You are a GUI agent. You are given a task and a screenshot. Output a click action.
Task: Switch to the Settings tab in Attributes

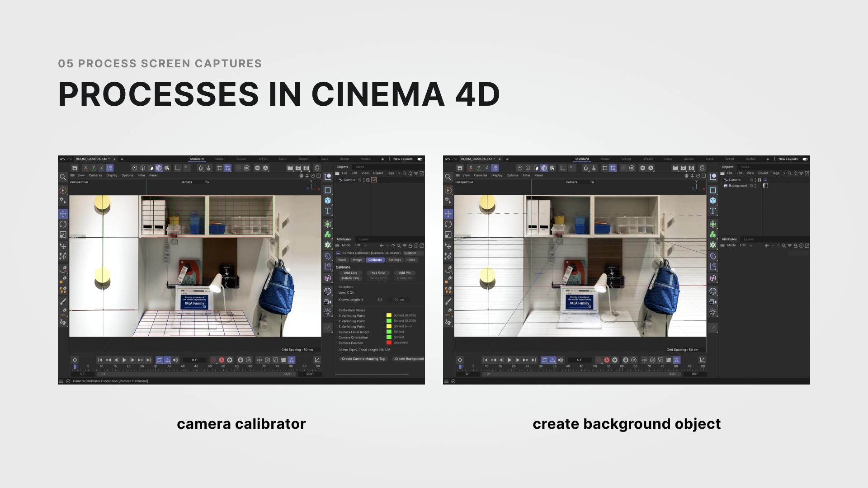tap(394, 260)
